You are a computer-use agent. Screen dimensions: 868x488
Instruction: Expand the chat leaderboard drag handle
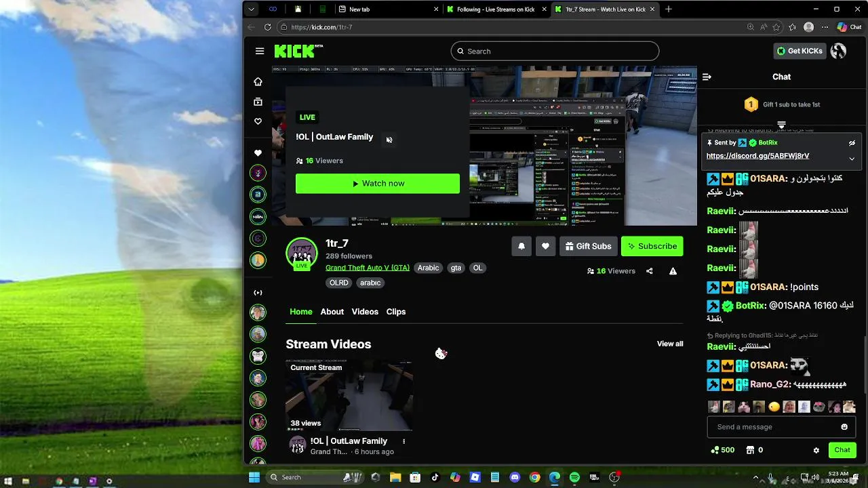(x=781, y=125)
